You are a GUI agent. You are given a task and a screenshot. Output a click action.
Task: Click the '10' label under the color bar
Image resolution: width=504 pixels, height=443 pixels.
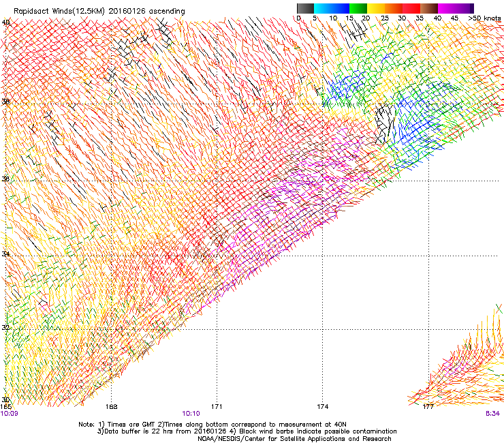click(x=333, y=18)
